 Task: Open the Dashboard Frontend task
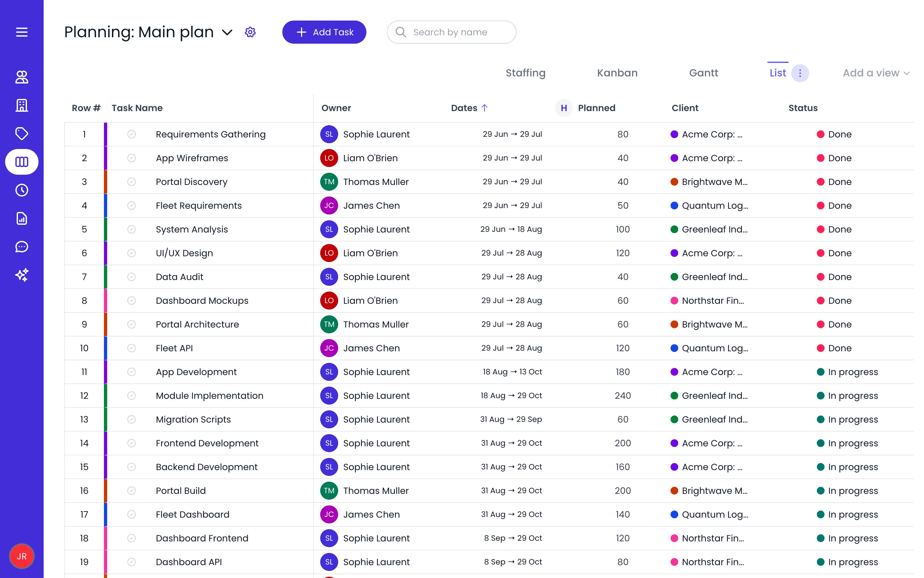pyautogui.click(x=202, y=538)
